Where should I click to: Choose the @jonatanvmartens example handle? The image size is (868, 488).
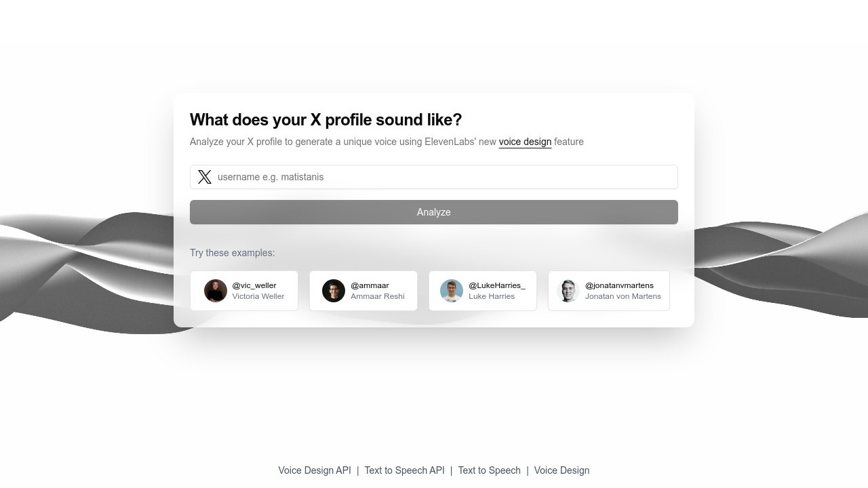620,285
